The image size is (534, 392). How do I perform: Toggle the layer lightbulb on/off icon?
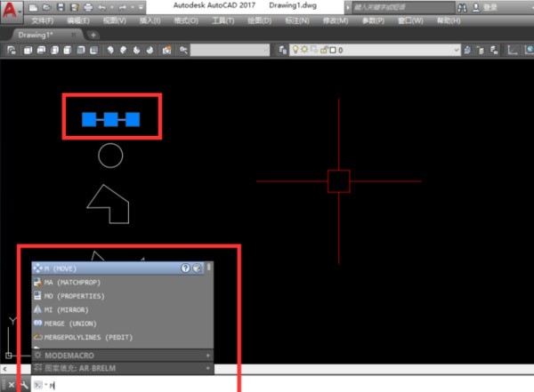coord(296,51)
